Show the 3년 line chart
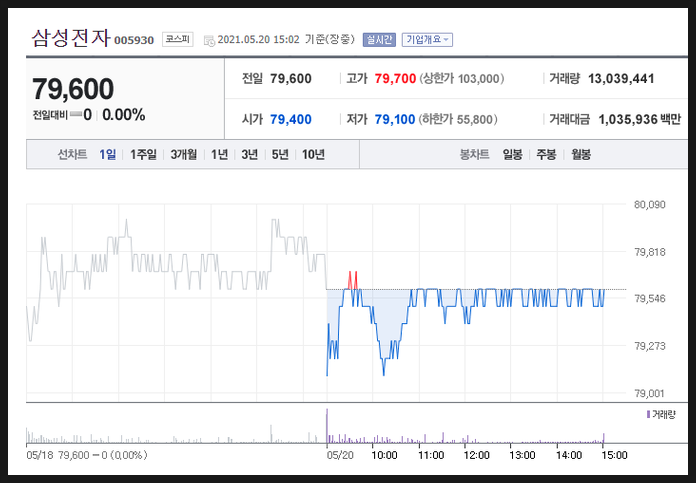 tap(249, 154)
